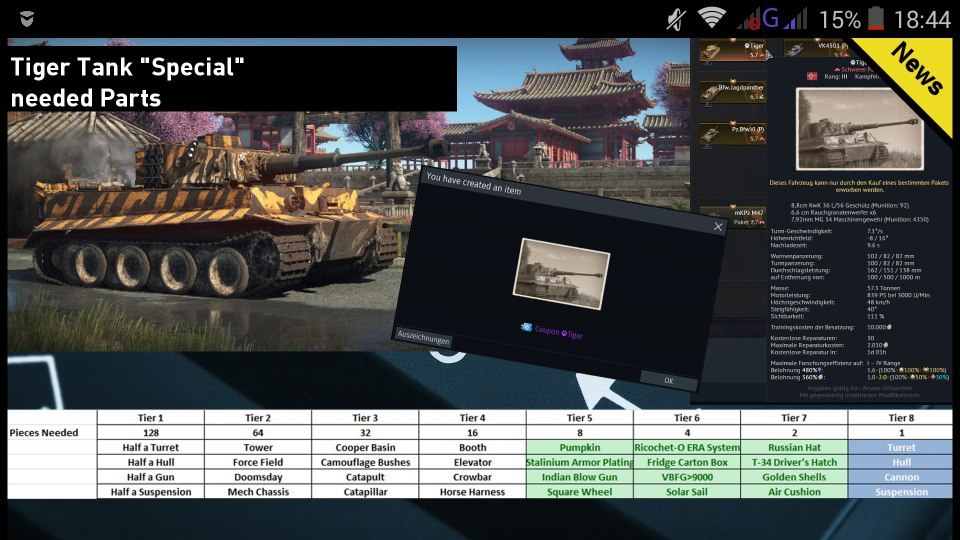
Task: Tap the muted sound icon in the status bar
Action: [x=677, y=19]
